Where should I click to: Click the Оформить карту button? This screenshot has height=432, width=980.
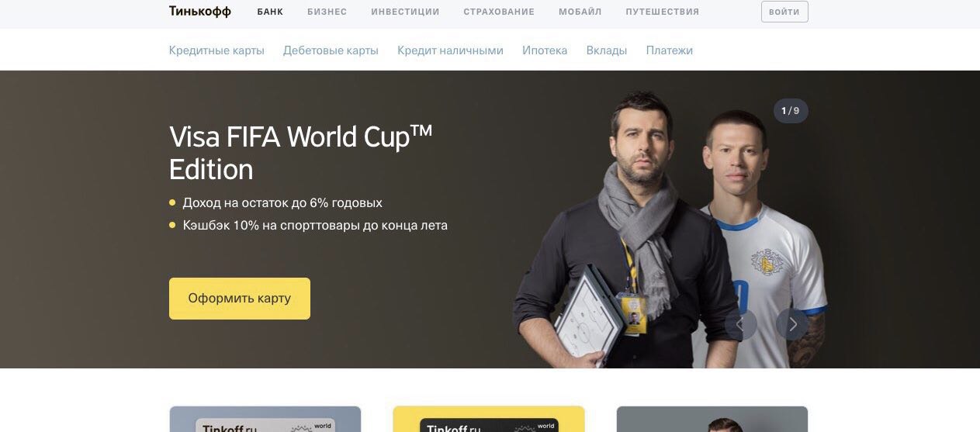click(x=240, y=299)
